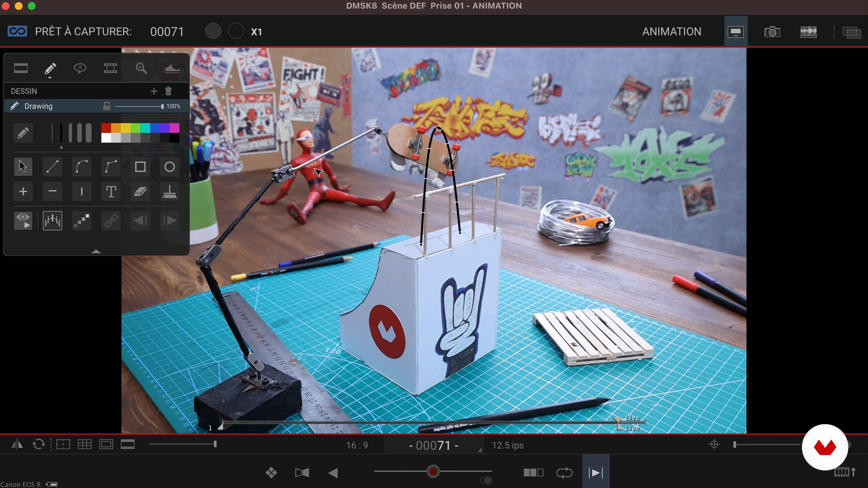Toggle horizontal flip of the view
Image resolution: width=868 pixels, height=488 pixels.
click(x=17, y=445)
